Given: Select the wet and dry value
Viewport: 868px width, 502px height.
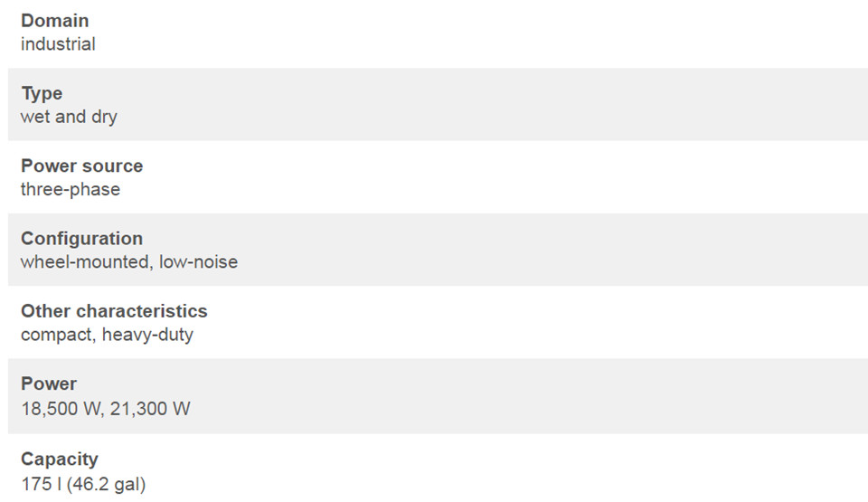Looking at the screenshot, I should [70, 117].
